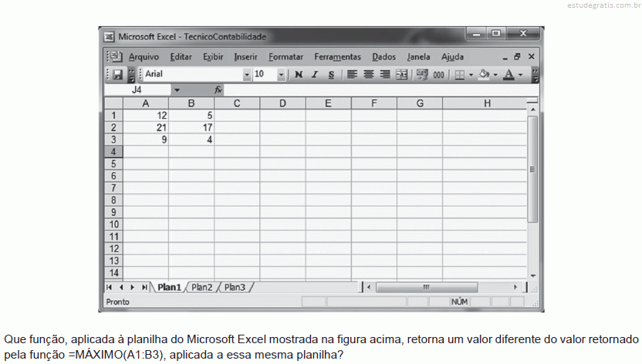Open the Ferramentas menu

[337, 57]
